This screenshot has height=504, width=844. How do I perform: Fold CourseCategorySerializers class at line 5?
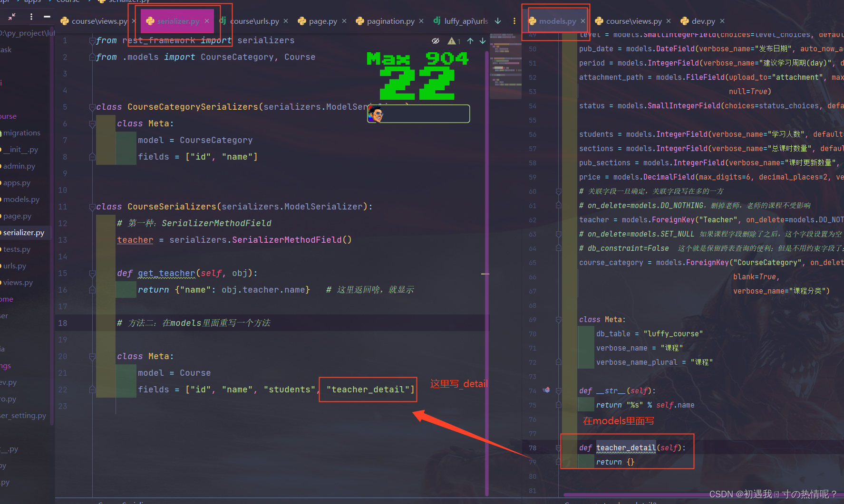(92, 107)
